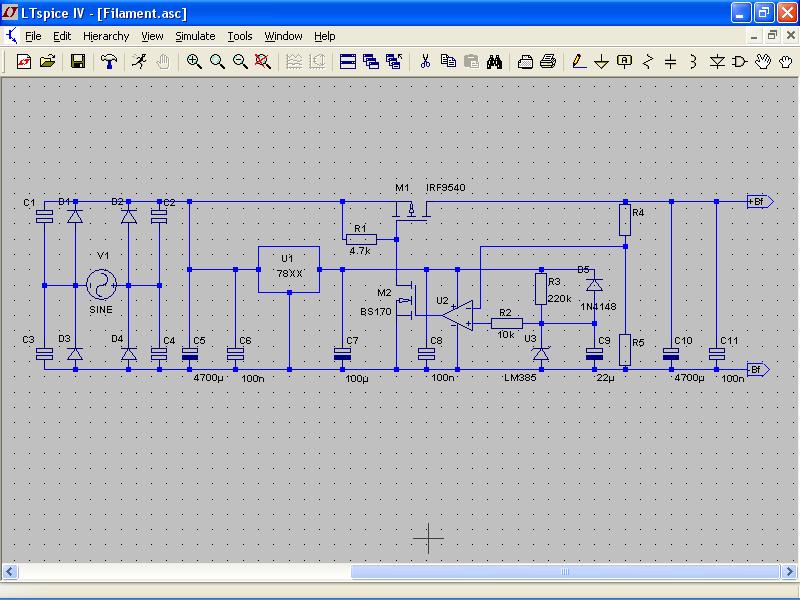Open the Help menu
Viewport: 800px width, 600px height.
pyautogui.click(x=324, y=36)
